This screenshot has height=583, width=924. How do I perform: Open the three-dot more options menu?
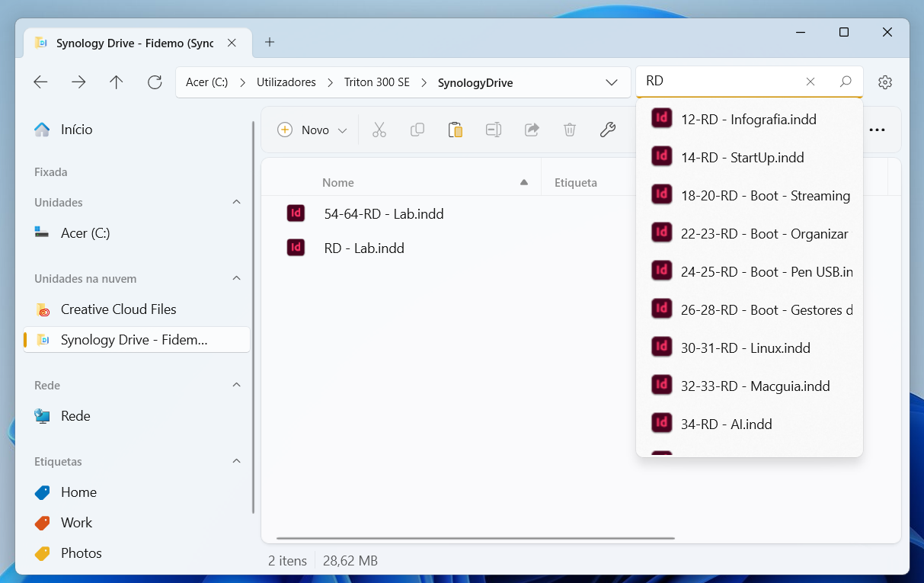pos(877,130)
